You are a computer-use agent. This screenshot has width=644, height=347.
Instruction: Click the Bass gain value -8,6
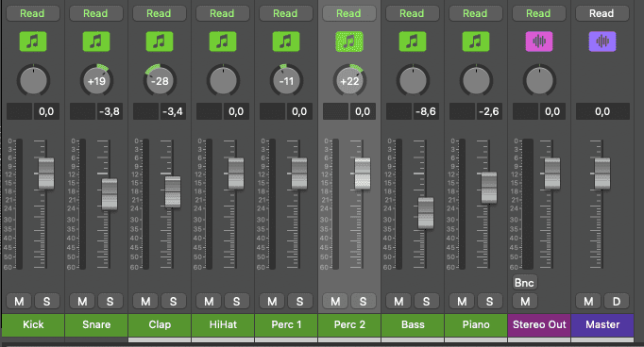pyautogui.click(x=426, y=111)
